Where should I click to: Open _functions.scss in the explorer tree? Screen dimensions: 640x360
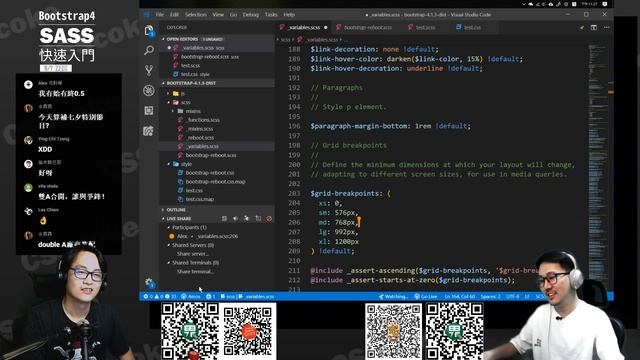point(203,120)
